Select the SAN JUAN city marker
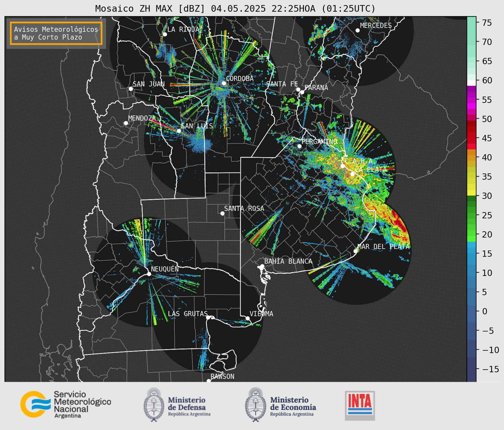Image resolution: width=504 pixels, height=430 pixels. pyautogui.click(x=131, y=89)
